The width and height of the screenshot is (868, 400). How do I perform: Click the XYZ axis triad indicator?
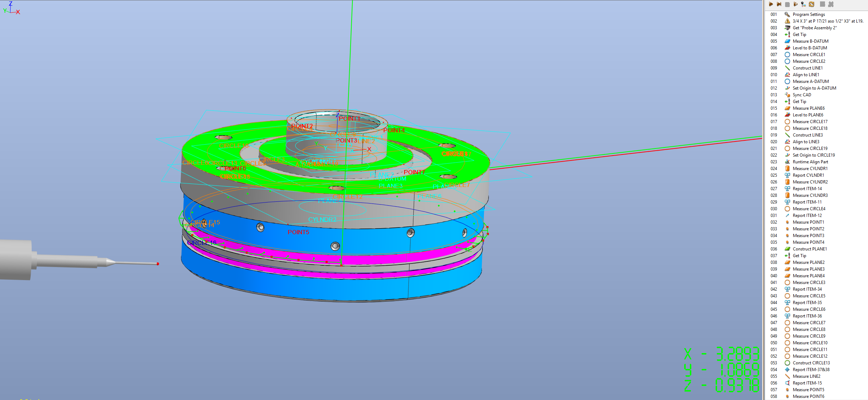tap(12, 8)
